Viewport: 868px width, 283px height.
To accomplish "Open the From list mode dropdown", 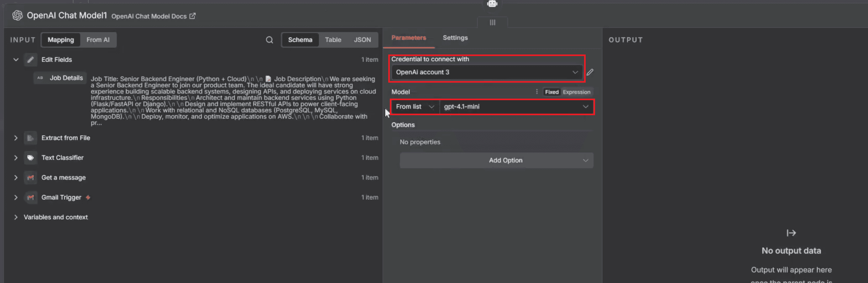I will (x=415, y=107).
